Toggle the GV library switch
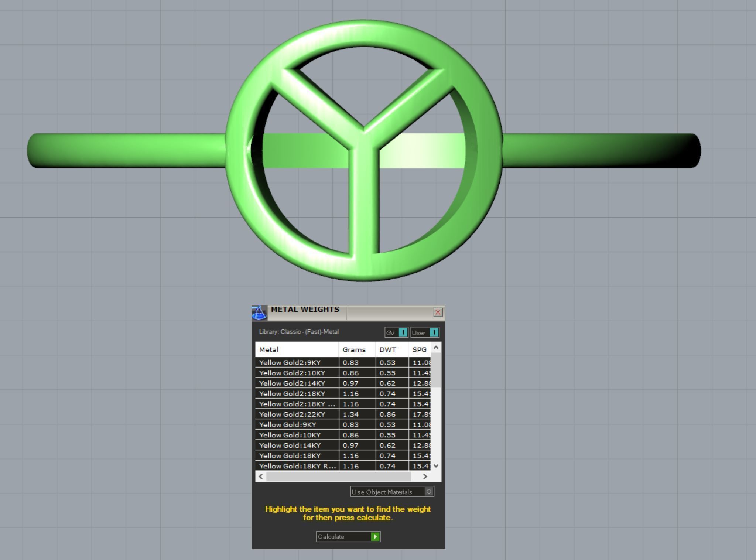This screenshot has height=560, width=756. (403, 332)
